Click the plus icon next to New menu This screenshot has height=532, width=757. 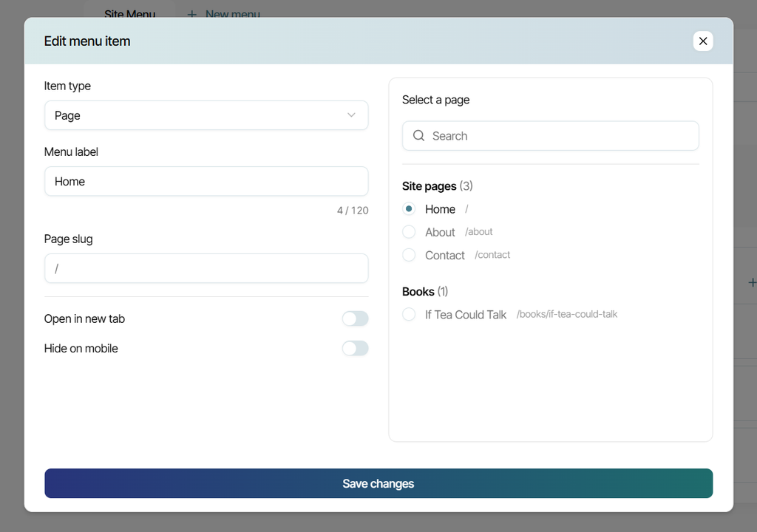click(x=192, y=15)
